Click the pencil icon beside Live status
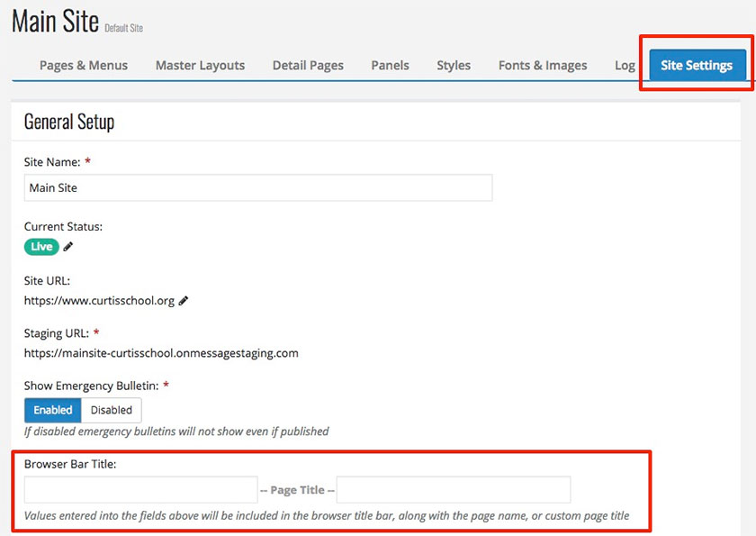756x536 pixels. 68,247
